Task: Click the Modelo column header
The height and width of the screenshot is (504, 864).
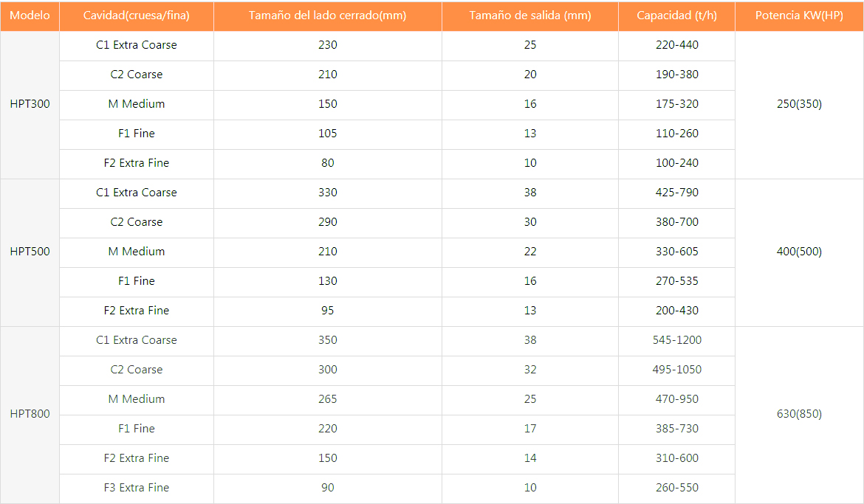Action: tap(30, 15)
